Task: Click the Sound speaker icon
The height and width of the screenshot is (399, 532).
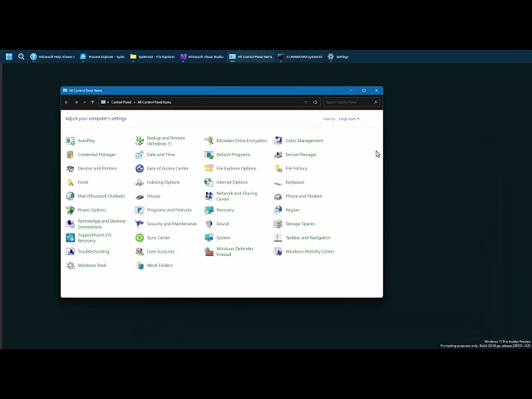Action: click(209, 224)
